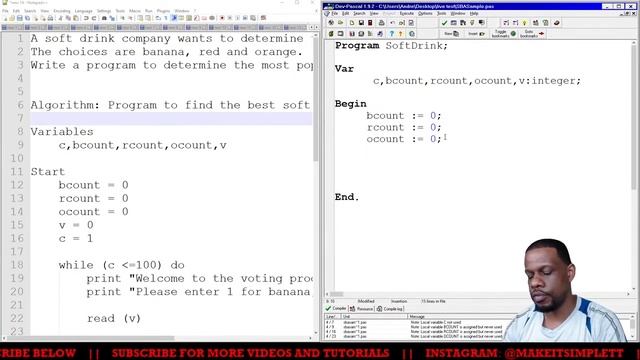Click the word 'Variables' in Notepad++

pos(62,131)
